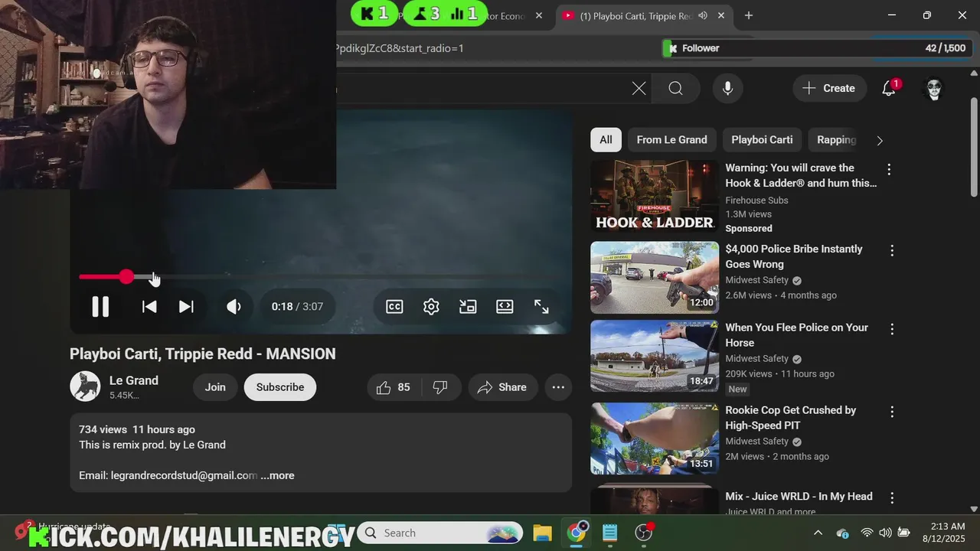Mute the video volume
This screenshot has height=551, width=980.
tap(234, 307)
